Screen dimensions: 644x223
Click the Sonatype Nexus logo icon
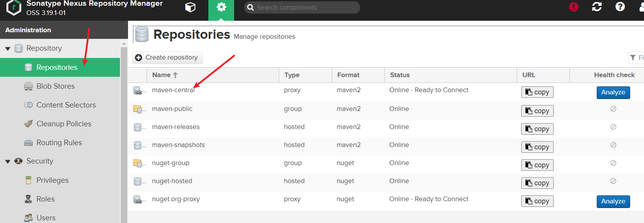point(14,8)
